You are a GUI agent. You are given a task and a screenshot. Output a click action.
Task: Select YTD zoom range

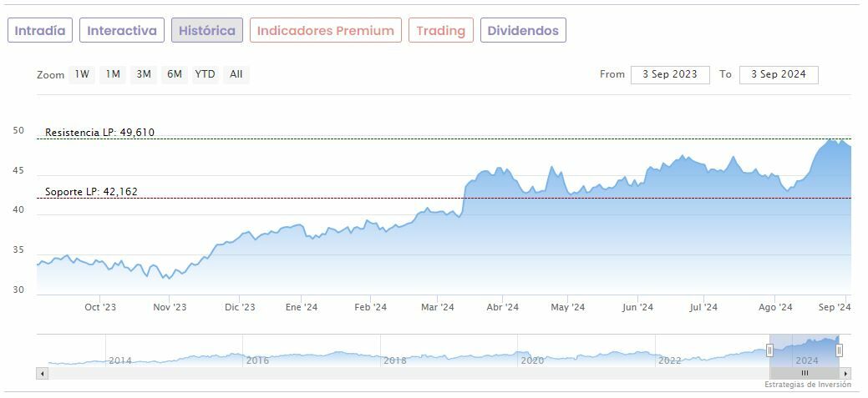tap(205, 74)
